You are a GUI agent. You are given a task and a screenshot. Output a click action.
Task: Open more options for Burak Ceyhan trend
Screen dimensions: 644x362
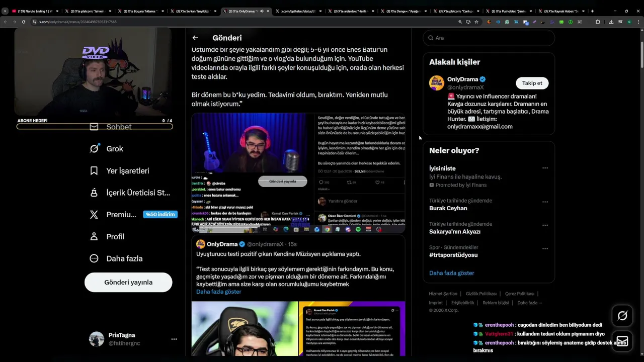point(545,202)
